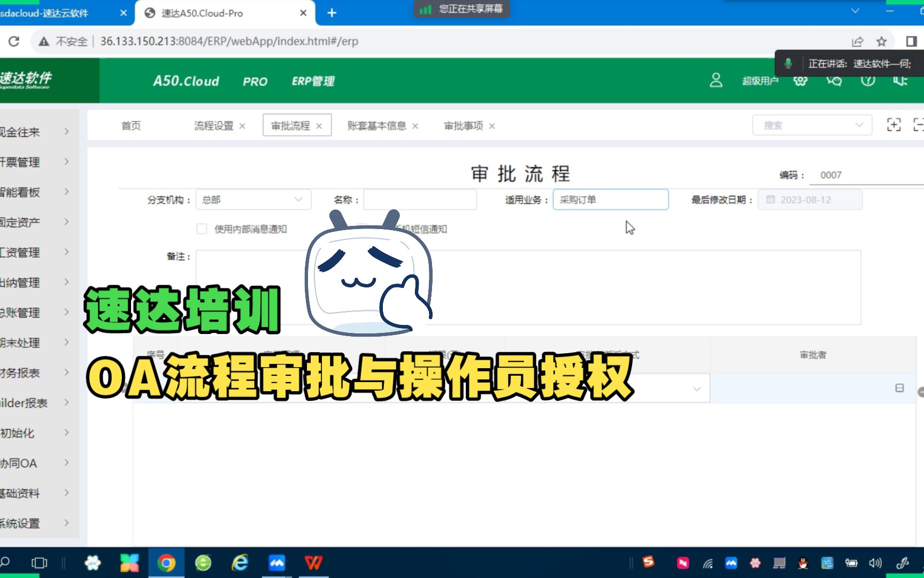This screenshot has width=924, height=578.
Task: Open the WeChat customer-service icon in the header
Action: [834, 81]
